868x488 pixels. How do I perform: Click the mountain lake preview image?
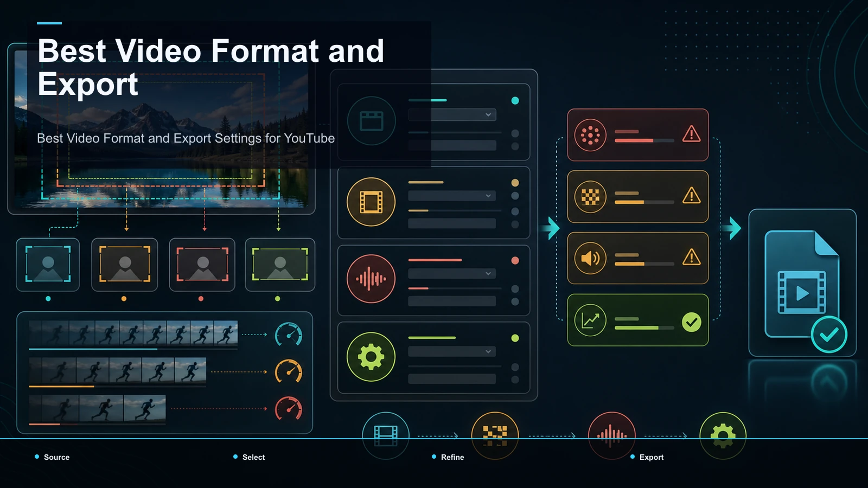(162, 129)
